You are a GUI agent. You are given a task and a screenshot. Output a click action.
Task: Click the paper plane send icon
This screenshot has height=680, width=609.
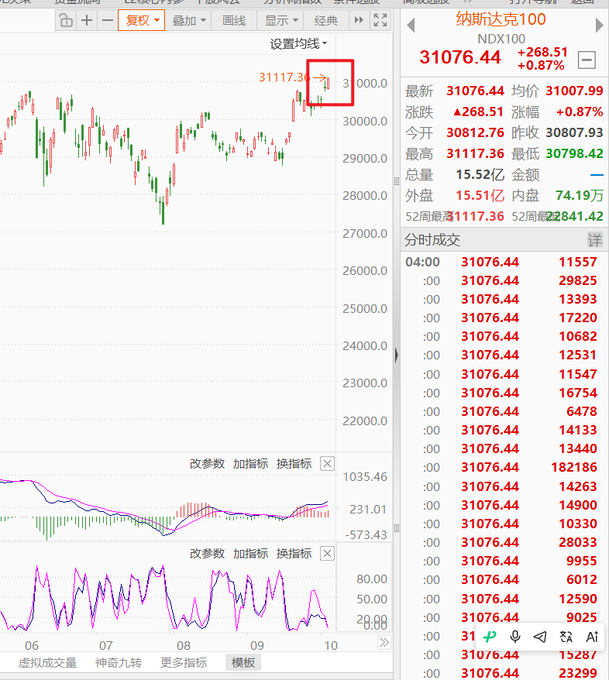tap(540, 637)
